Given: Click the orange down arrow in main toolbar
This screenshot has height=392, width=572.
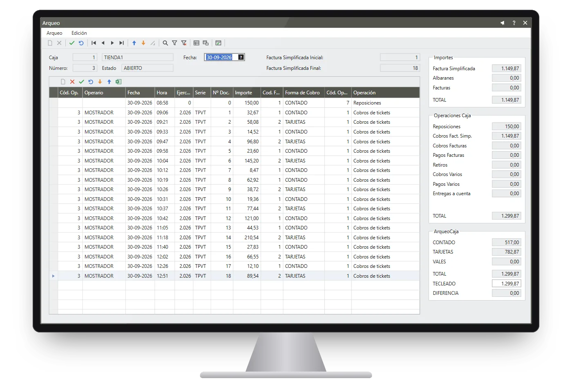Looking at the screenshot, I should point(143,43).
